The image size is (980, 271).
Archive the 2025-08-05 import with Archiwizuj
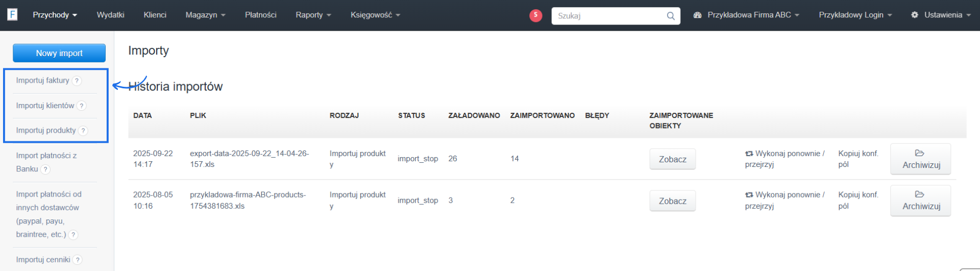[x=921, y=201]
